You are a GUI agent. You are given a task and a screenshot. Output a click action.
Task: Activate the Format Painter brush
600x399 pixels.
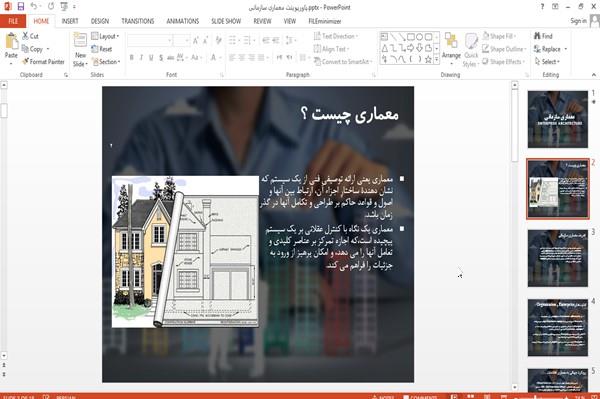[44, 62]
